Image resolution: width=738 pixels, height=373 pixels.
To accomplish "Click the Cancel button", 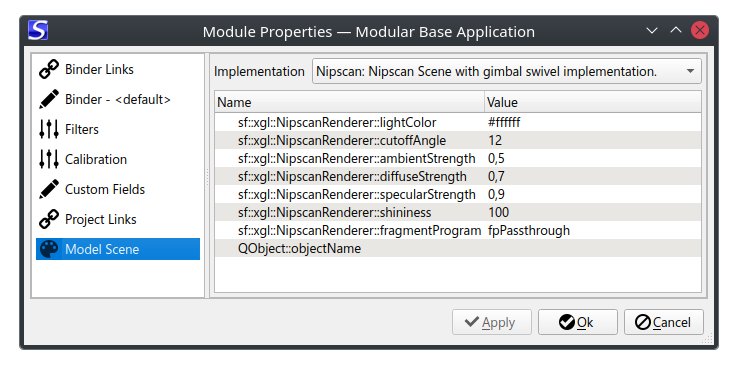I will pyautogui.click(x=664, y=322).
